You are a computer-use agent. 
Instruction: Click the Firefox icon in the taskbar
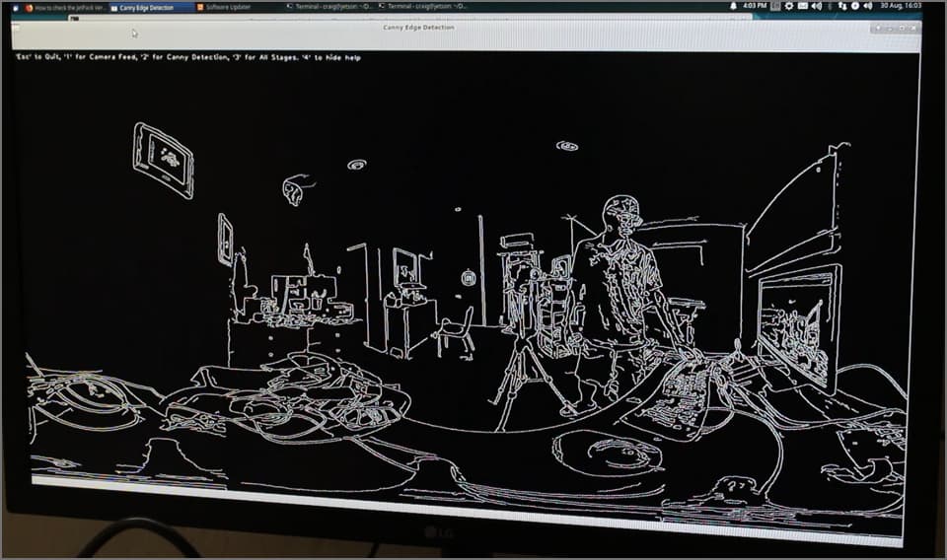coord(29,8)
